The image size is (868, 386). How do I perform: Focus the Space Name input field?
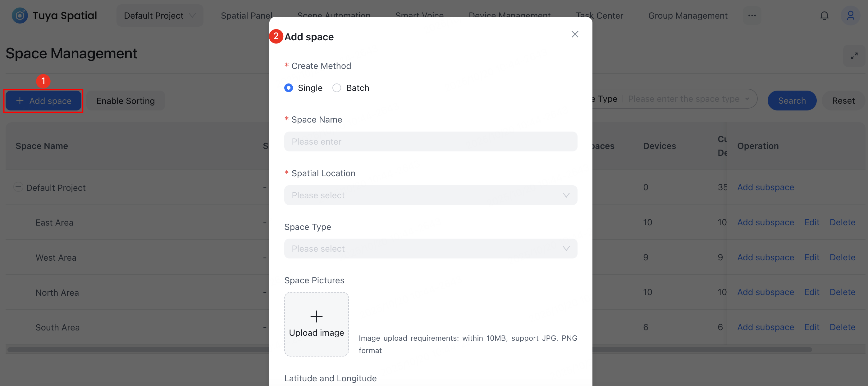pos(430,142)
